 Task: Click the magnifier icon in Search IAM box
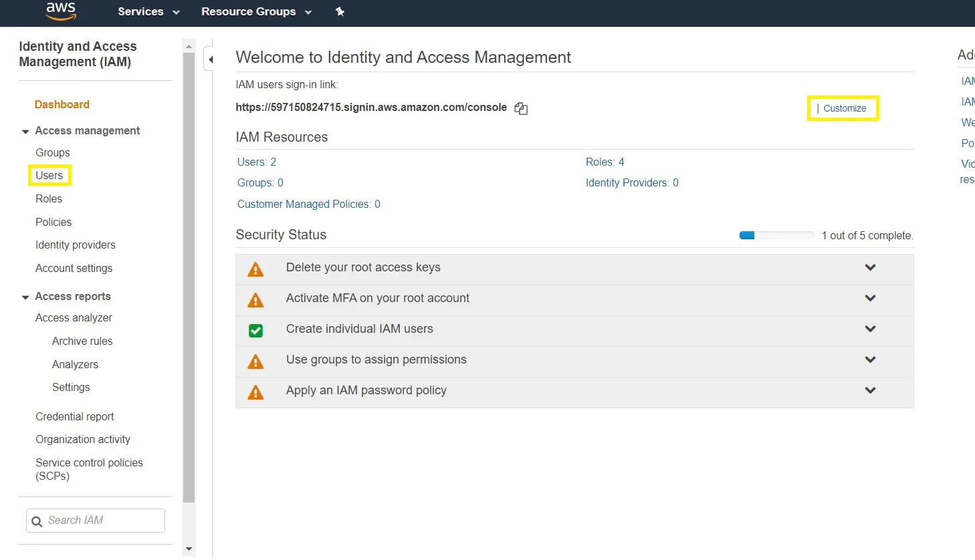pyautogui.click(x=37, y=521)
